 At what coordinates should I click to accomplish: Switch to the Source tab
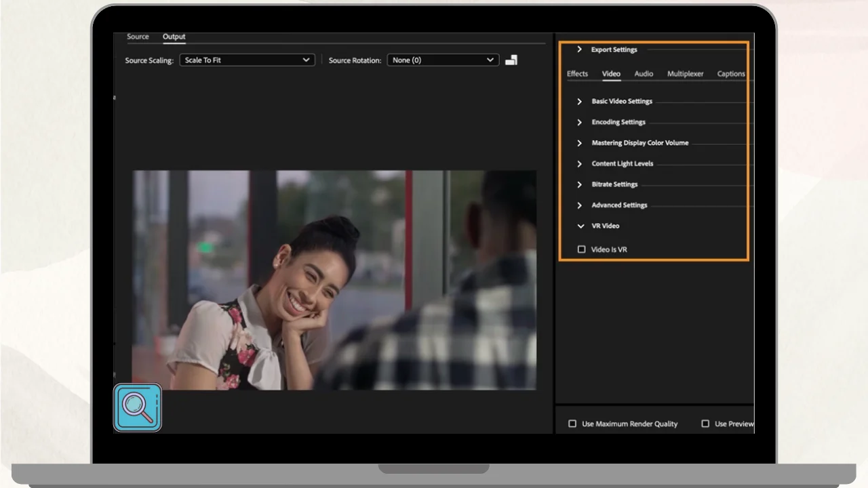click(138, 37)
